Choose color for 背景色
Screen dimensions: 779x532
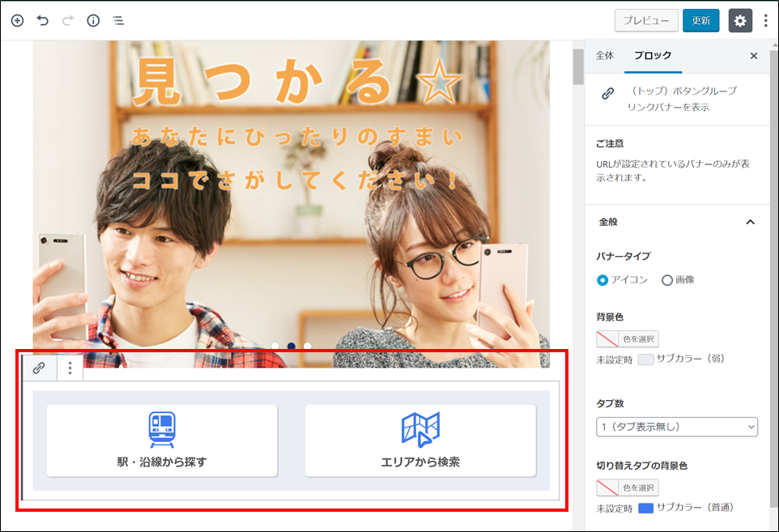tap(628, 338)
